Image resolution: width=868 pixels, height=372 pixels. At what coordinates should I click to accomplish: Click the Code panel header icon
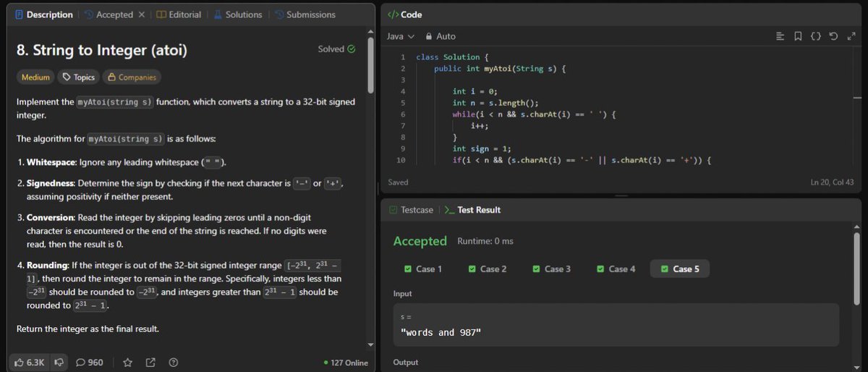click(x=393, y=14)
